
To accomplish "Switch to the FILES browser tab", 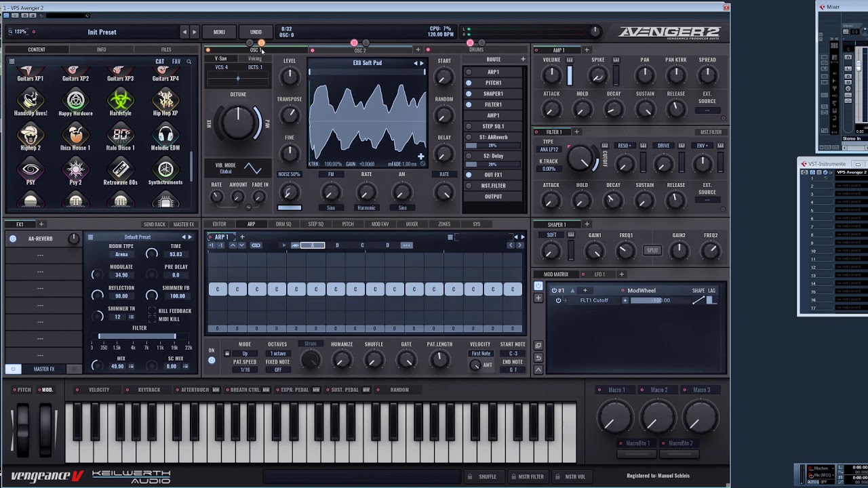I will point(166,49).
